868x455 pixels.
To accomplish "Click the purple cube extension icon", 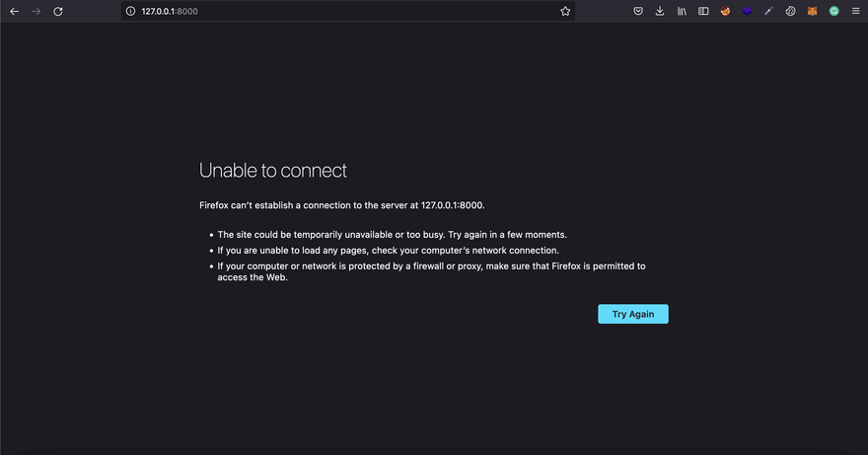I will click(747, 11).
